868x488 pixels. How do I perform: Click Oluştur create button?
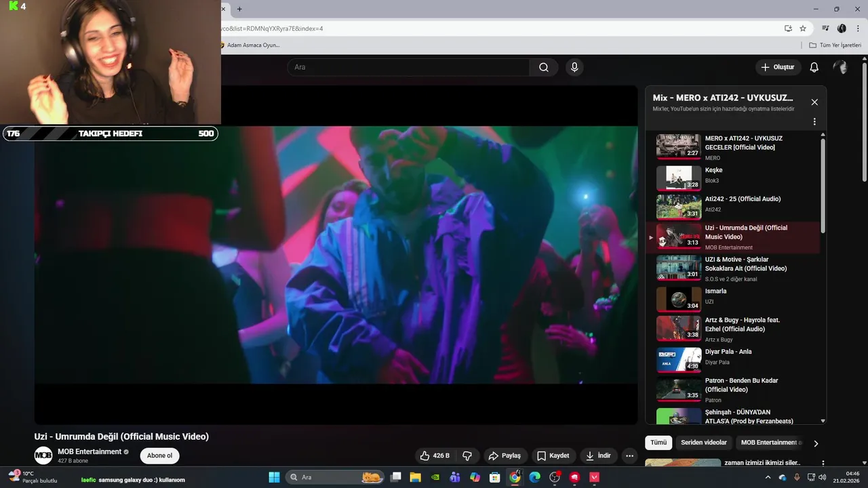pos(778,67)
